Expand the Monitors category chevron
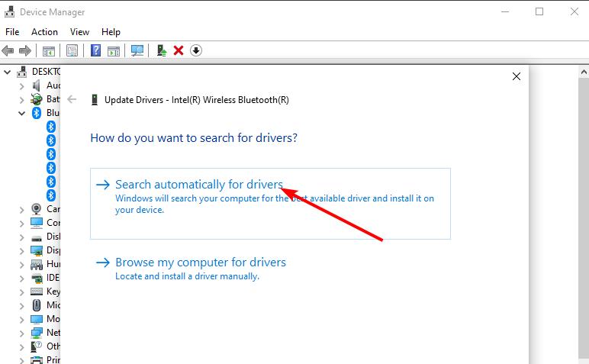589x364 pixels. click(x=22, y=320)
